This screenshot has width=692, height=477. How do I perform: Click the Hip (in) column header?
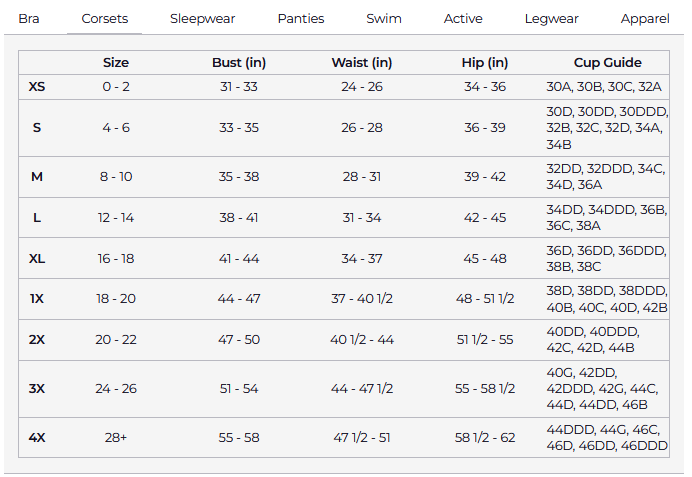point(485,62)
